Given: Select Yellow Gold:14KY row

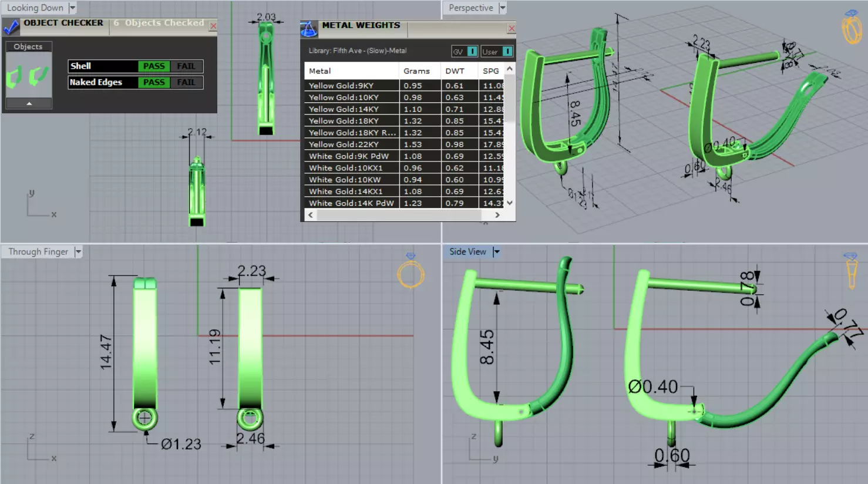Looking at the screenshot, I should 404,109.
